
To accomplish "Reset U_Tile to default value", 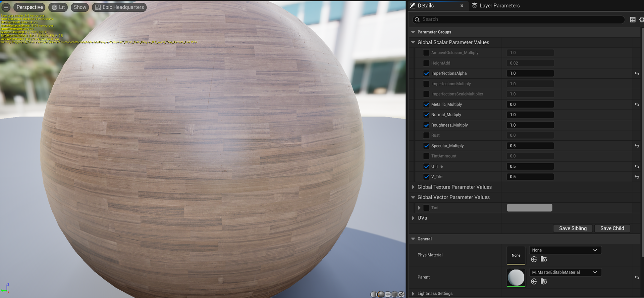I will click(x=637, y=167).
